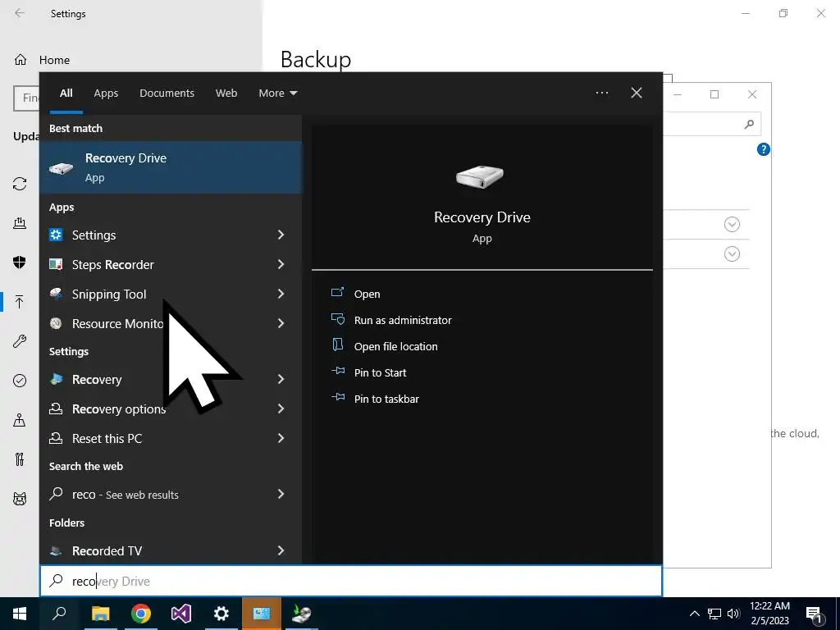Image resolution: width=840 pixels, height=630 pixels.
Task: Go back using Settings back arrow
Action: [x=20, y=13]
